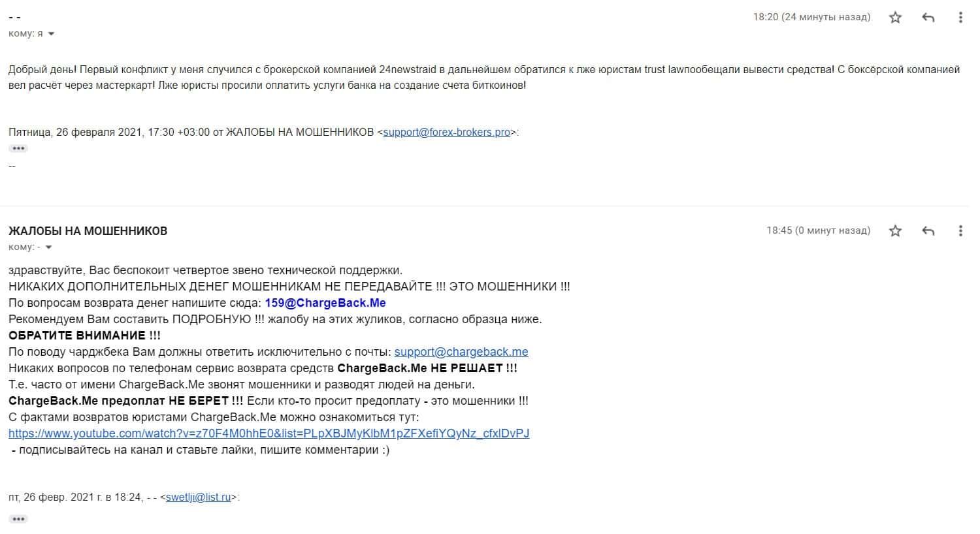Click the 159@ChargeBack.Me address
The height and width of the screenshot is (534, 980).
click(325, 303)
